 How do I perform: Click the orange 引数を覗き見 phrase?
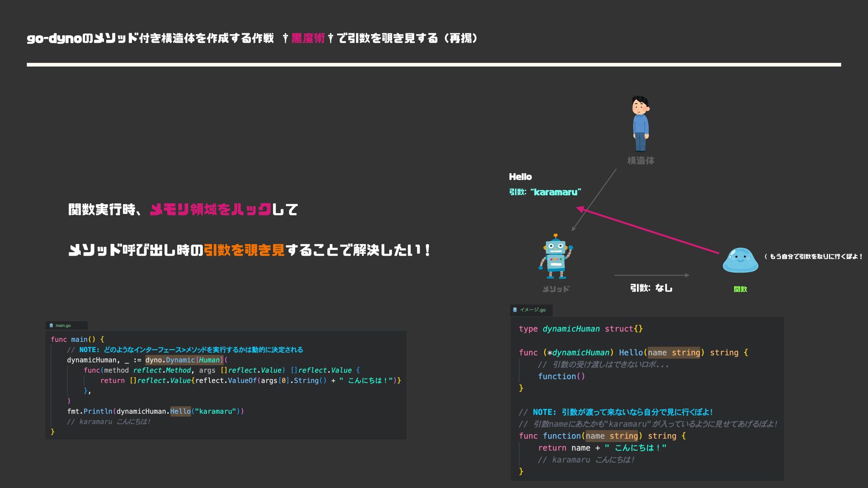point(244,250)
